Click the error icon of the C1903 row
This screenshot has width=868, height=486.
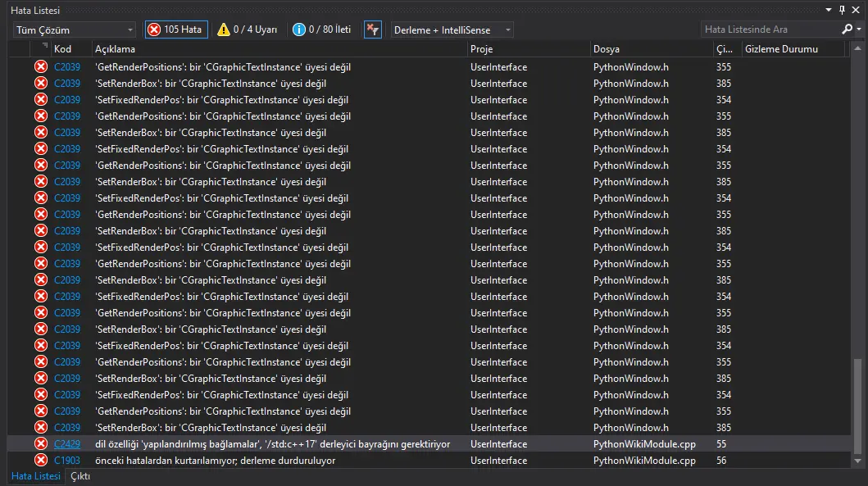pyautogui.click(x=41, y=461)
